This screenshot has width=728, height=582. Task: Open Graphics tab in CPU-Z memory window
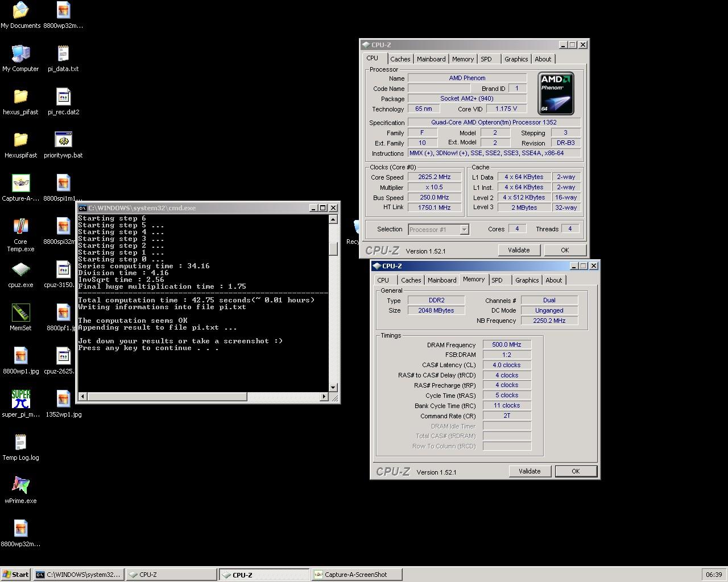pos(527,280)
